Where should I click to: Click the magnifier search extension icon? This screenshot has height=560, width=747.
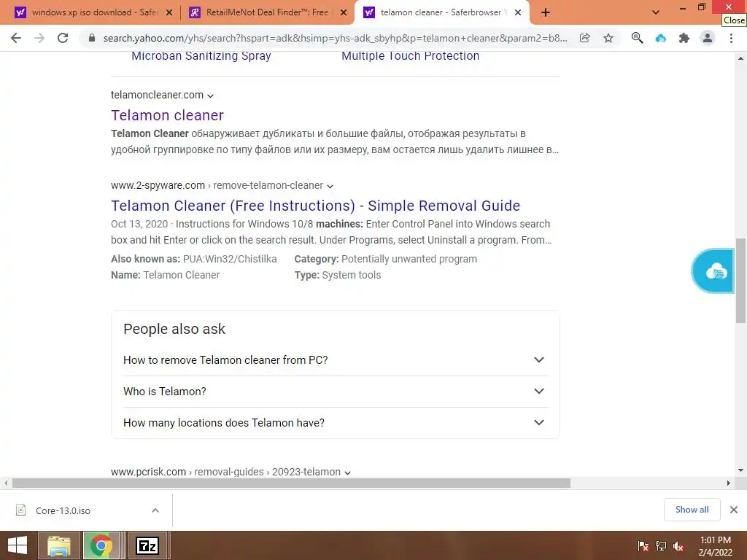click(x=637, y=38)
